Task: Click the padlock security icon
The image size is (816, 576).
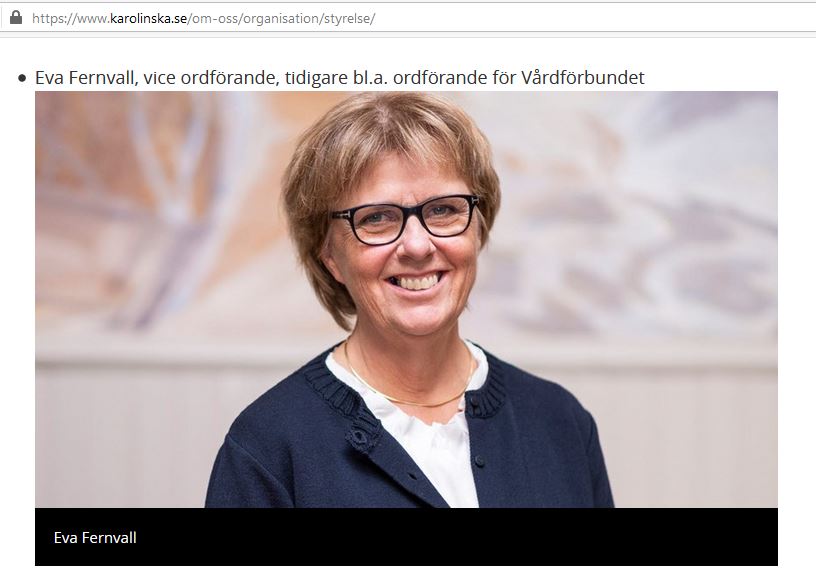Action: 16,18
